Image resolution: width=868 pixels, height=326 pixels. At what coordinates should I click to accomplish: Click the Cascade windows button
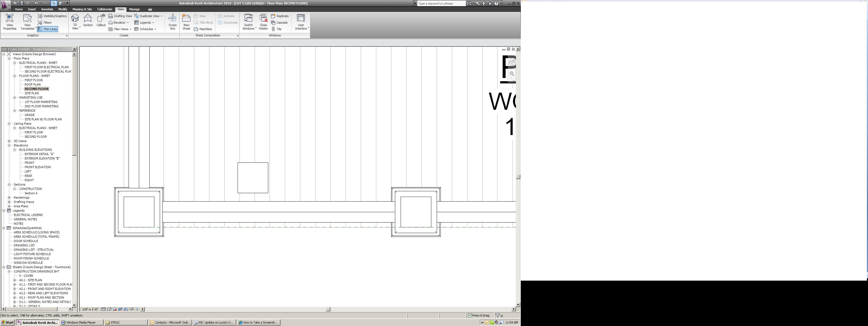(x=279, y=23)
